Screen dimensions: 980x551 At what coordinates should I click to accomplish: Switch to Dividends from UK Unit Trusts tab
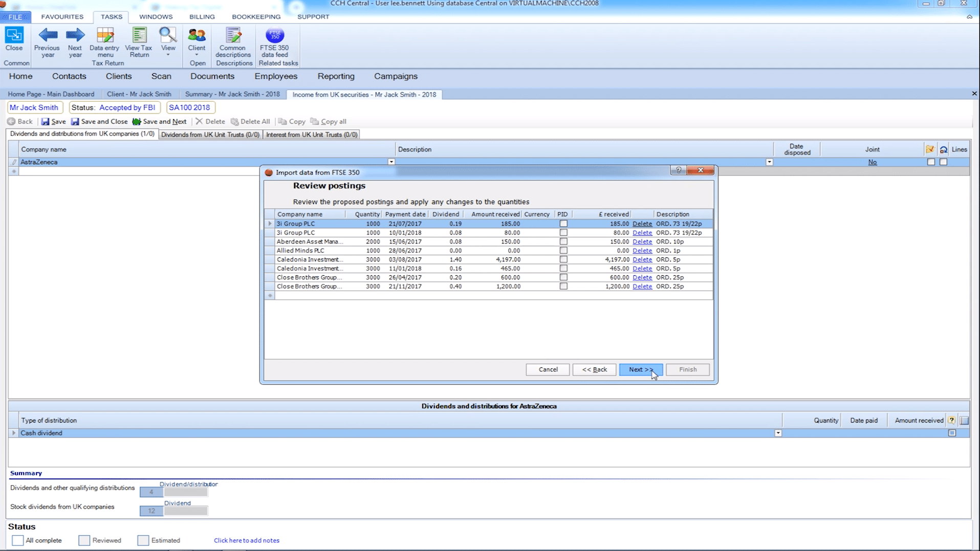pyautogui.click(x=210, y=135)
